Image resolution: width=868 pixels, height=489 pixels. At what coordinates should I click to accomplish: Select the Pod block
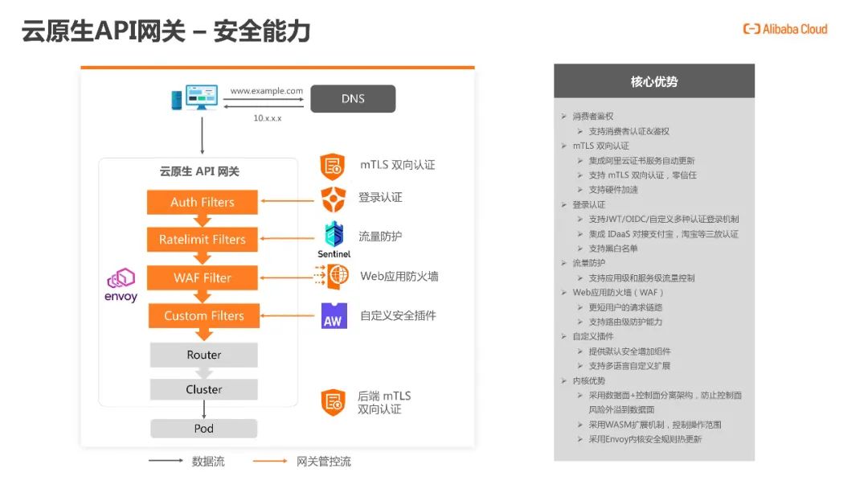(x=203, y=429)
